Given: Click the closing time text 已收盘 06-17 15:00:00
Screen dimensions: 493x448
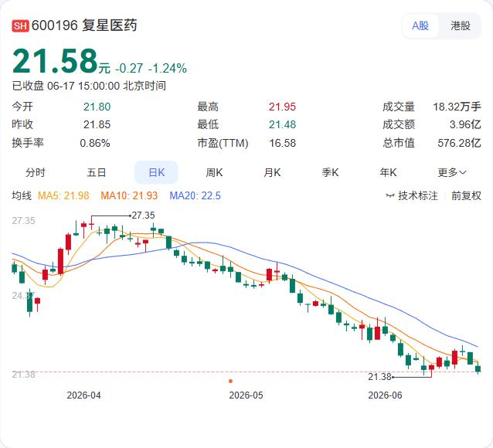Looking at the screenshot, I should [66, 86].
